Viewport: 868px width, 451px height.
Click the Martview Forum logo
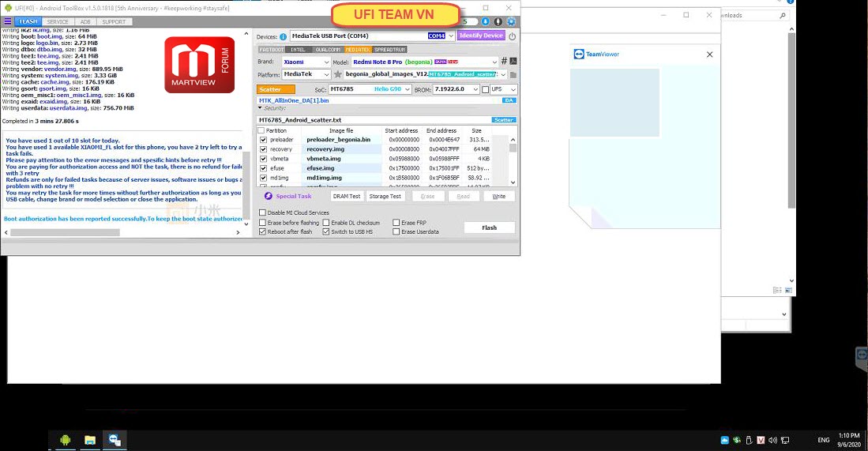(199, 65)
